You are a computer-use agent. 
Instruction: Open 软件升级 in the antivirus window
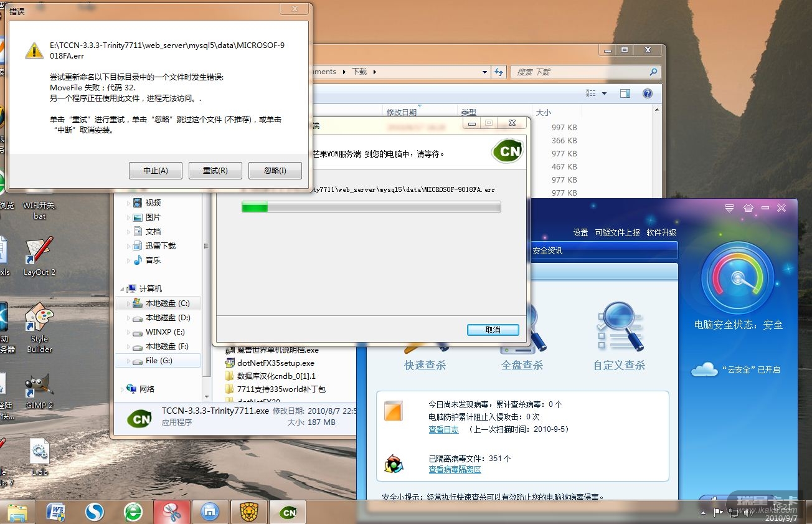(661, 232)
